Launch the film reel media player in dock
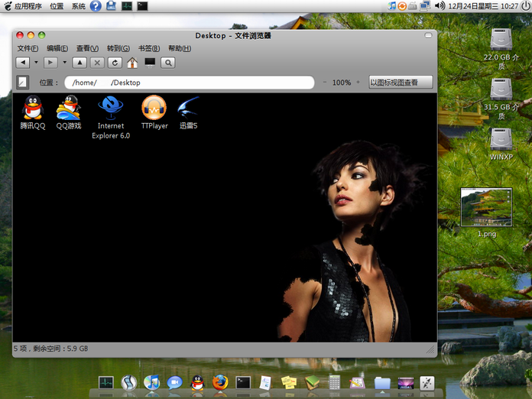 pyautogui.click(x=129, y=382)
